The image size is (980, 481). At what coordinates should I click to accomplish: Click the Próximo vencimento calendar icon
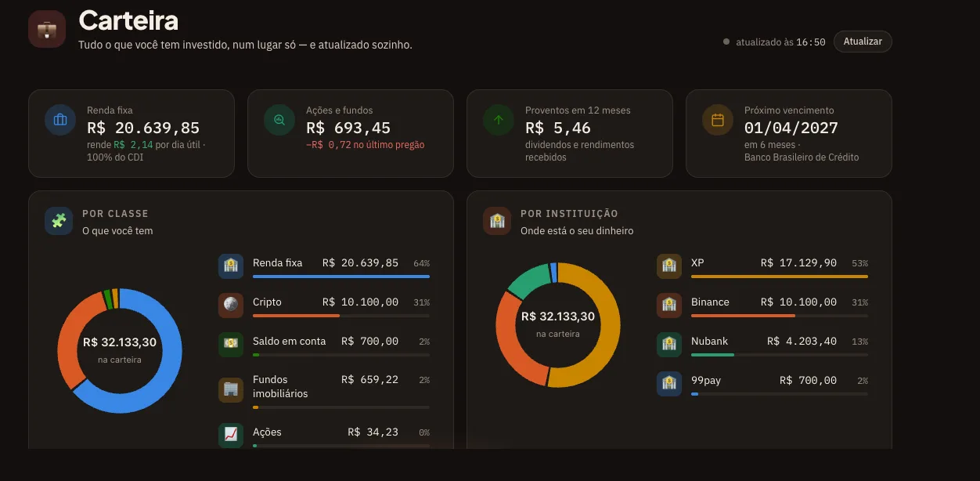point(718,120)
